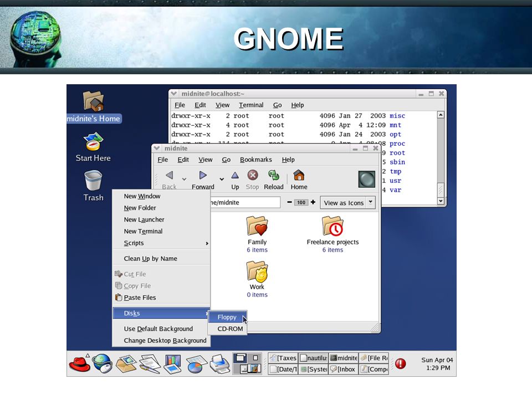Click the terminal scrollbar thumb
The image size is (532, 399).
[x=441, y=190]
